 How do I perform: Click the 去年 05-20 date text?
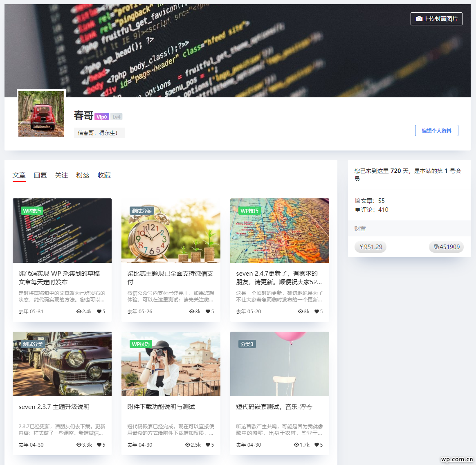tap(249, 311)
